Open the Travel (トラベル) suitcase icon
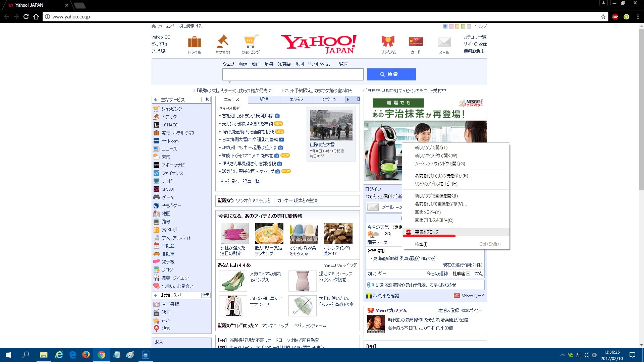Image resolution: width=644 pixels, height=362 pixels. coord(194,42)
